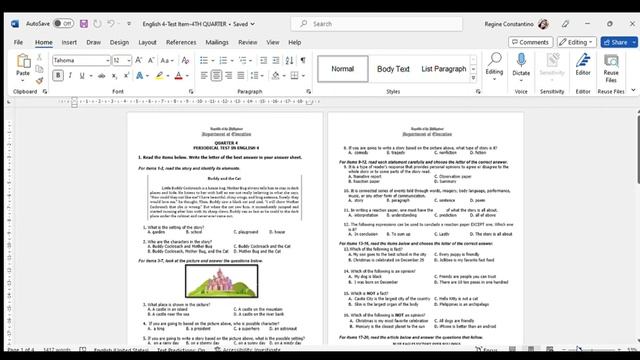
Task: Open the font color dropdown arrow
Action: click(x=187, y=76)
